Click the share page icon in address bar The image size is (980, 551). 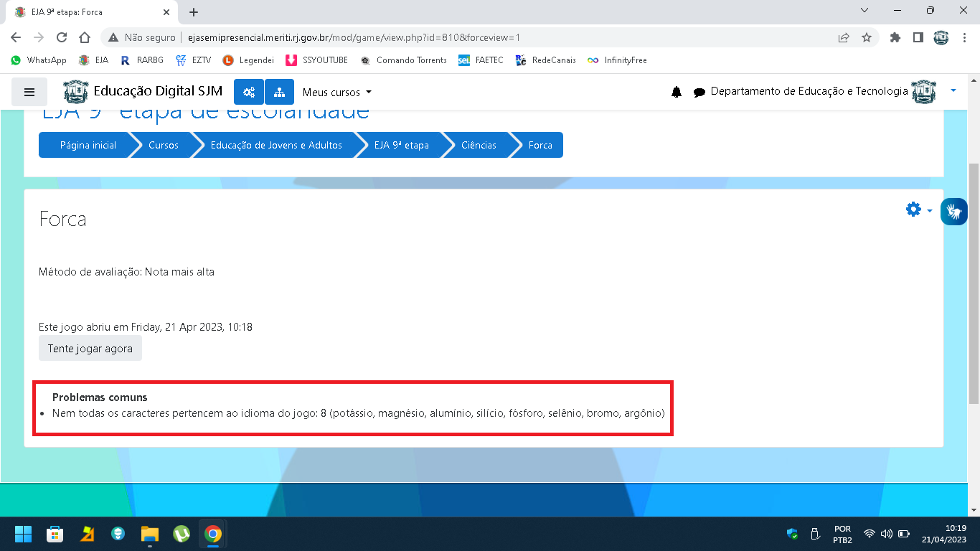pos(844,37)
